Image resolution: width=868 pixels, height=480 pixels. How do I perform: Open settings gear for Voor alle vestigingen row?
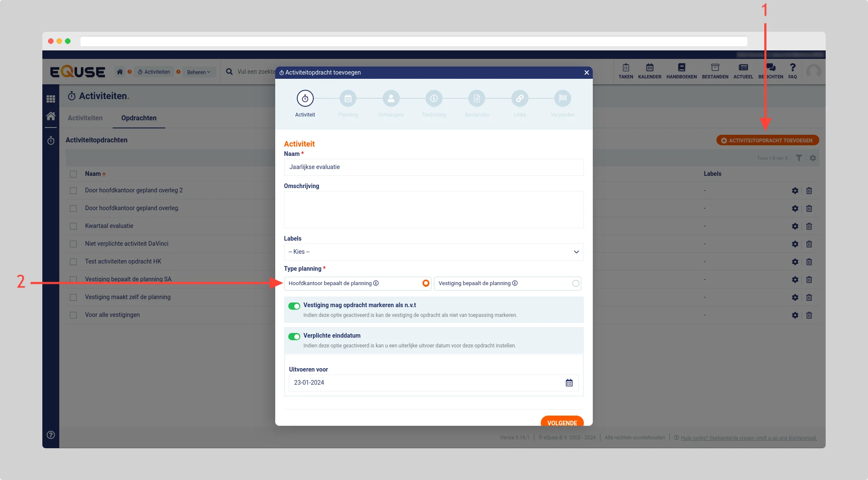(795, 315)
